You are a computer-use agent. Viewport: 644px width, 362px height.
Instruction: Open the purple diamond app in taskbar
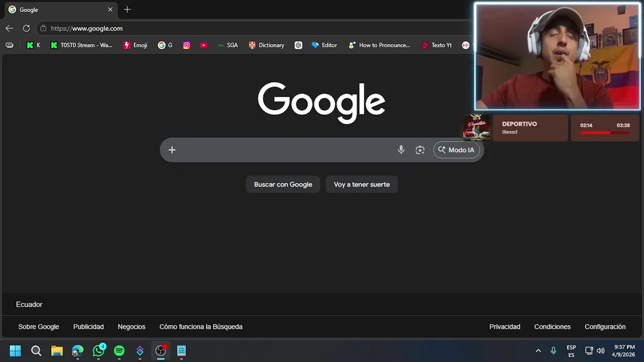click(x=140, y=350)
